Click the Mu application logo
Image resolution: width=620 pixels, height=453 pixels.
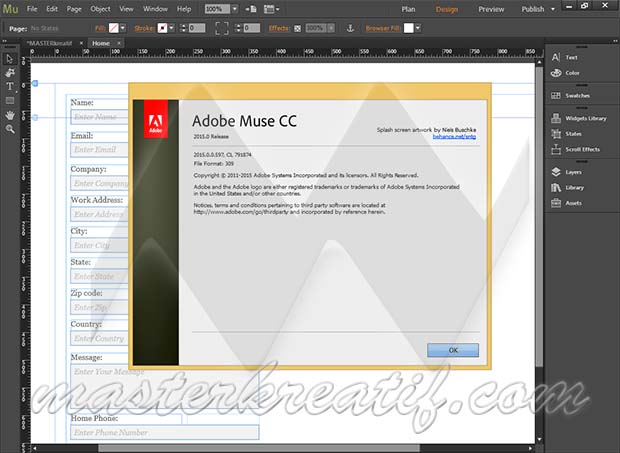[x=10, y=9]
